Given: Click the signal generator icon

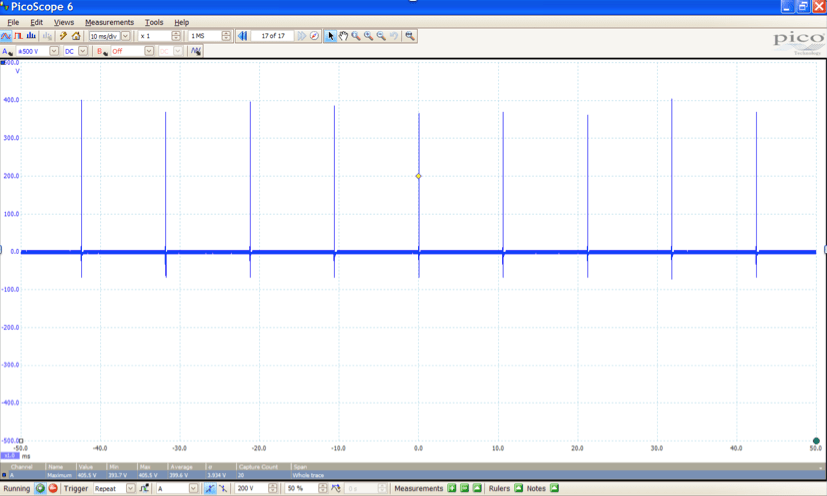Looking at the screenshot, I should (196, 51).
